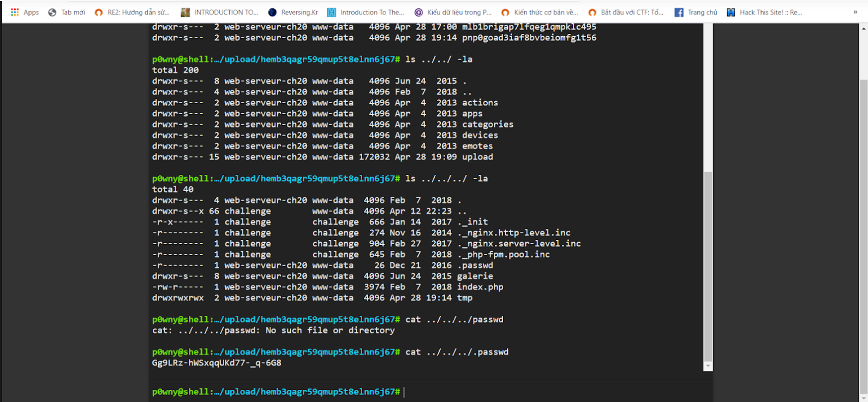Click the "._php-fpm.pool.inc" file name
Screen dimensions: 868x402
tap(504, 255)
